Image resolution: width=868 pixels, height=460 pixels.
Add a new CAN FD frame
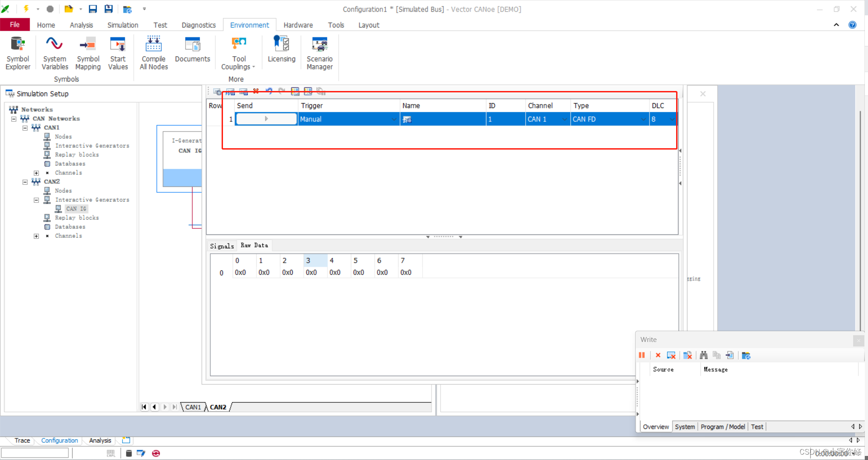(x=230, y=91)
